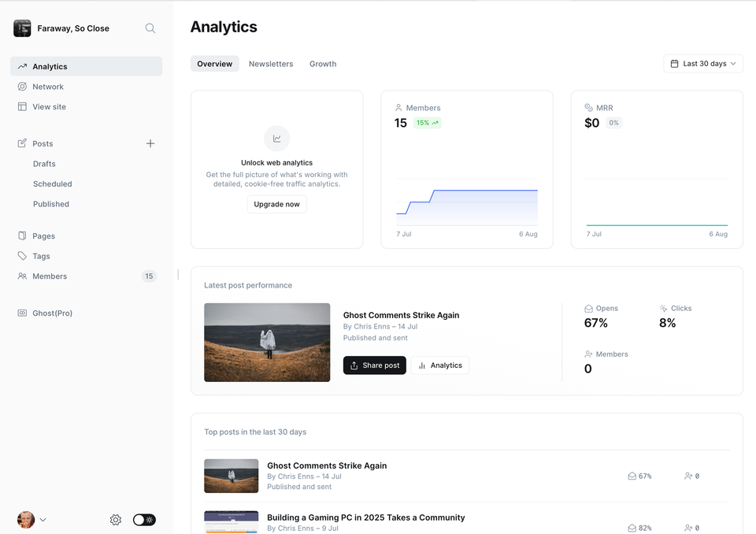This screenshot has width=756, height=534.
Task: Open Network using its sidebar icon
Action: 22,87
